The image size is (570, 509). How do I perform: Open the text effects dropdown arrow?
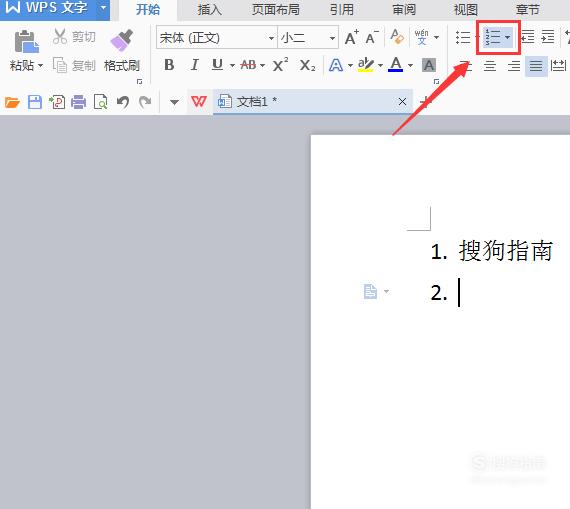click(350, 66)
